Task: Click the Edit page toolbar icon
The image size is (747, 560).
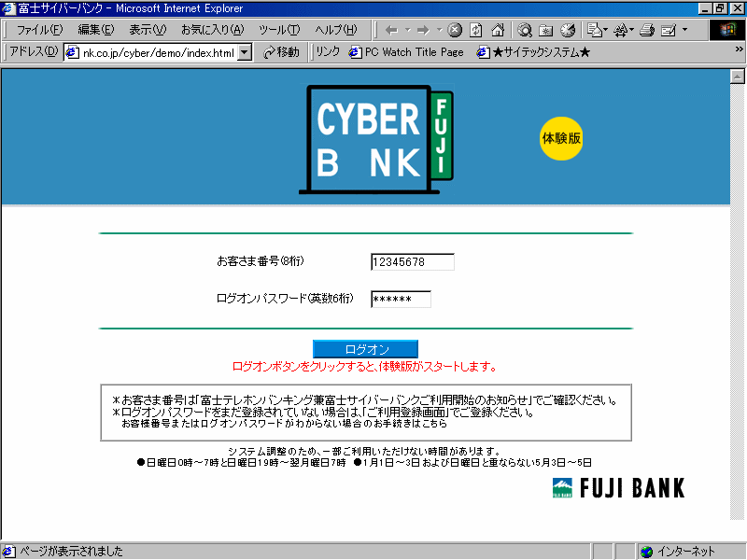Action: coord(669,31)
